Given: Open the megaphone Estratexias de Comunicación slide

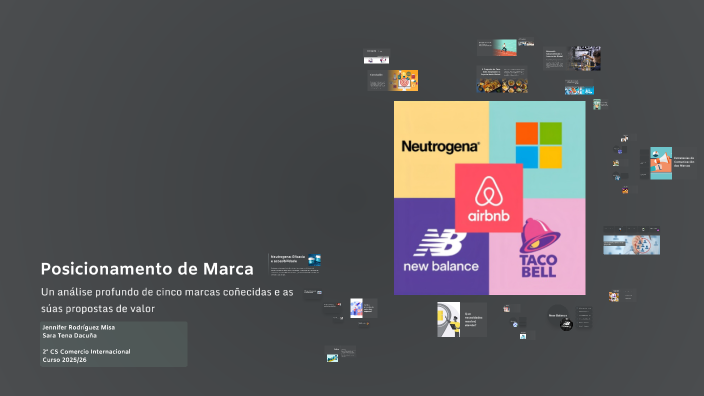Looking at the screenshot, I should (x=673, y=163).
